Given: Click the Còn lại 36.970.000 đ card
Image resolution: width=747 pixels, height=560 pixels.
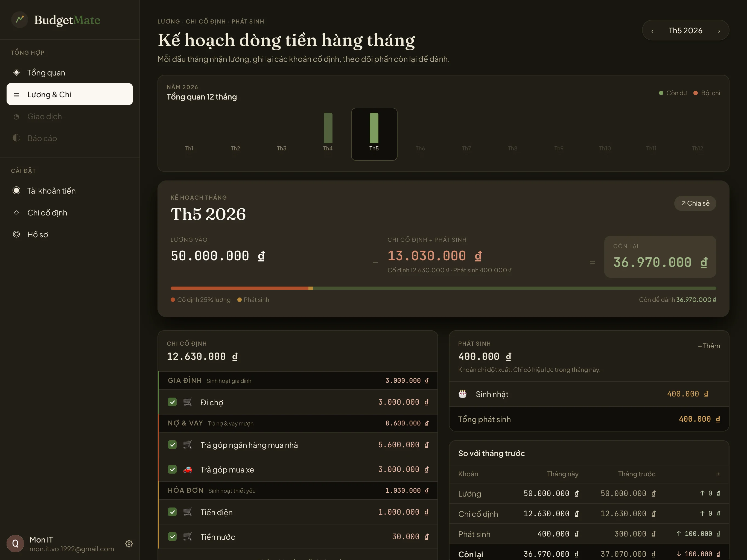Looking at the screenshot, I should coord(660,257).
